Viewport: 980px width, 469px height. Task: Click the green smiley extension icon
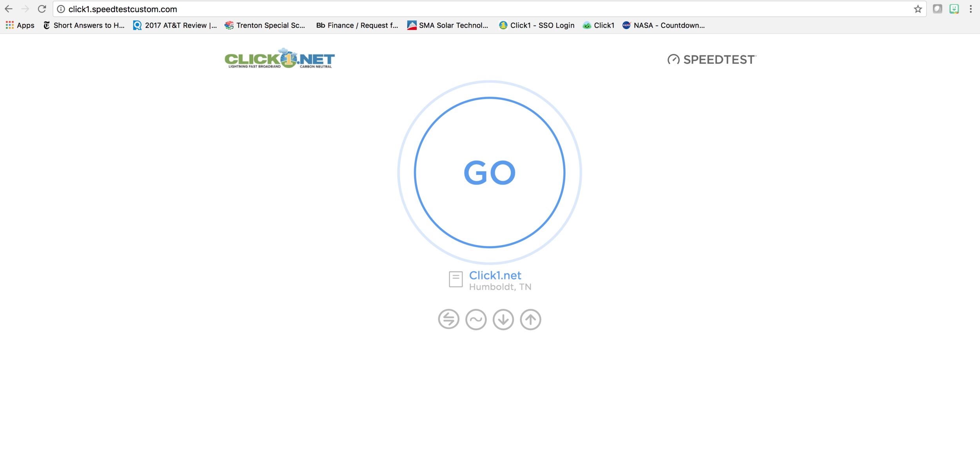tap(954, 9)
